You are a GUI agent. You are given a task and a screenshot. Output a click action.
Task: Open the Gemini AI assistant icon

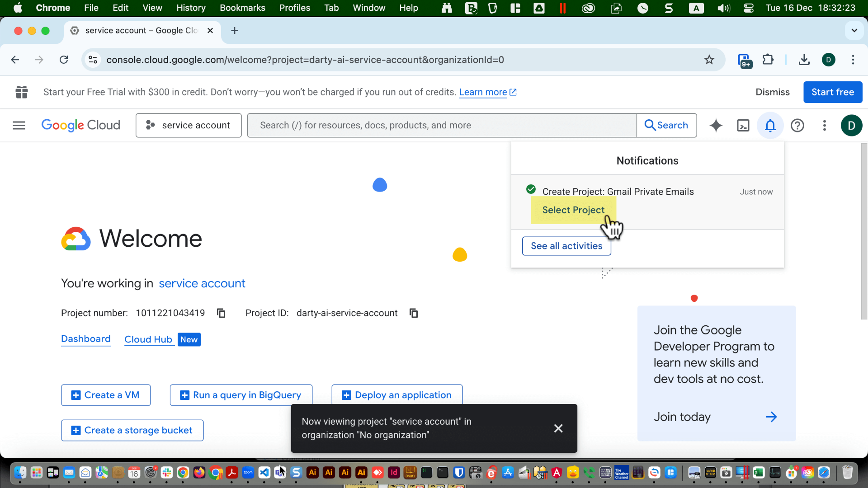pyautogui.click(x=716, y=125)
